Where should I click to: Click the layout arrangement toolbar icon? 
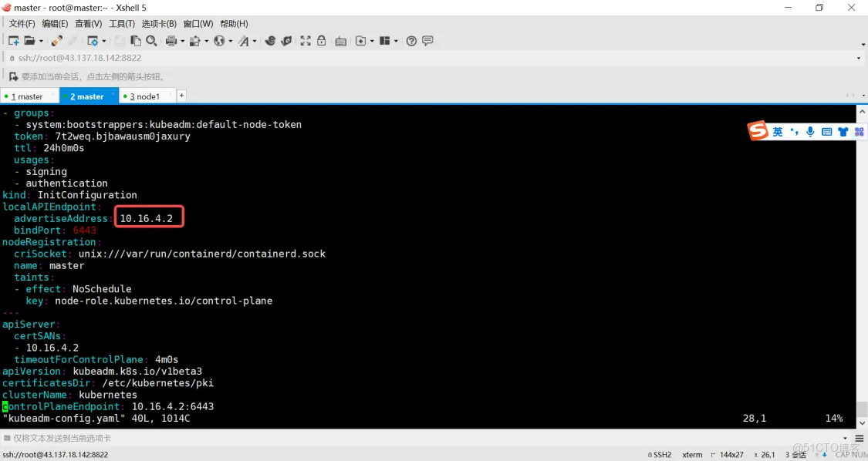click(x=385, y=41)
